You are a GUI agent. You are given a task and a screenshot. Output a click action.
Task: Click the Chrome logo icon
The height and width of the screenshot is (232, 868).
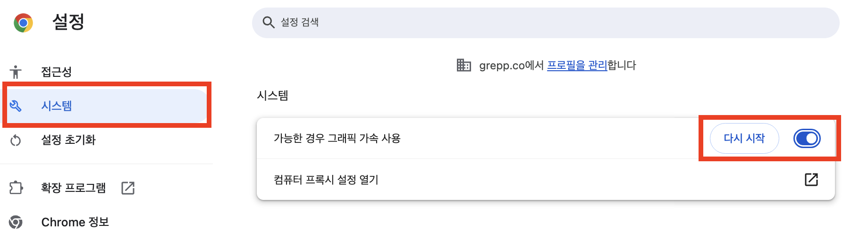click(23, 23)
